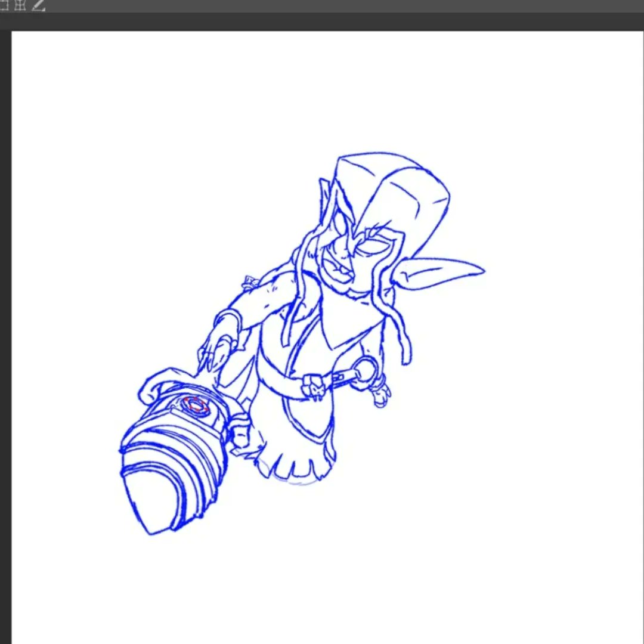Click the bounding-box transform icon in toolbar
Viewport: 644px width, 644px height.
pyautogui.click(x=4, y=5)
